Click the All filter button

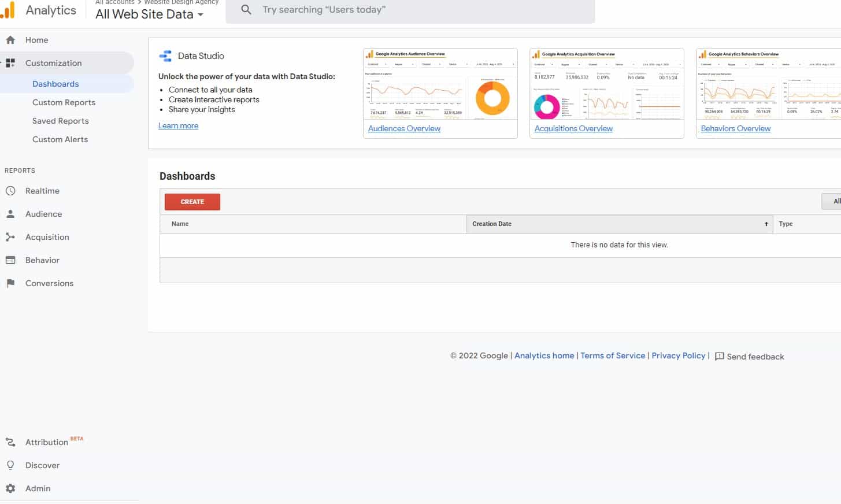832,201
